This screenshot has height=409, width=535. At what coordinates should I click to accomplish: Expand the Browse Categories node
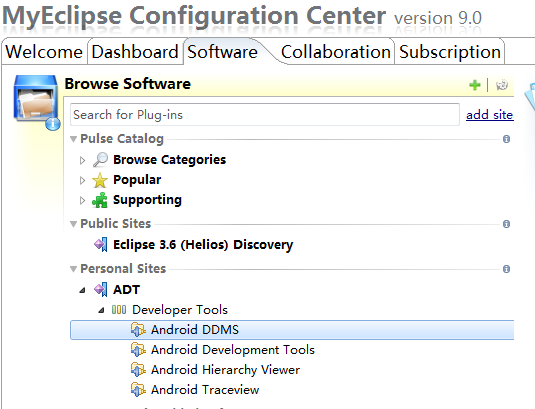[82, 160]
